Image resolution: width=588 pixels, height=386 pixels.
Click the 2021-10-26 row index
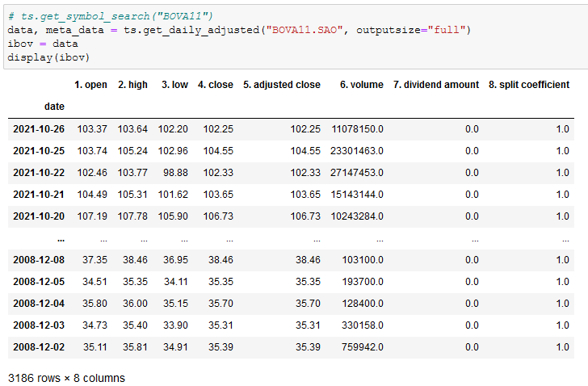(39, 129)
